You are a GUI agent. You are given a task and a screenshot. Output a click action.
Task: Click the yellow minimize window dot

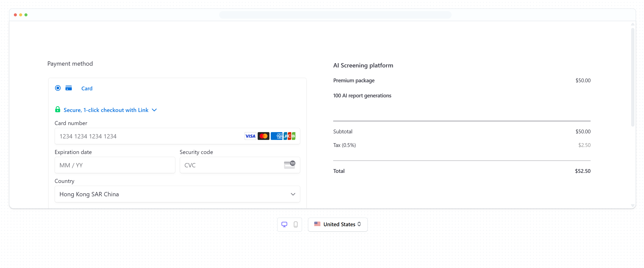(x=21, y=15)
